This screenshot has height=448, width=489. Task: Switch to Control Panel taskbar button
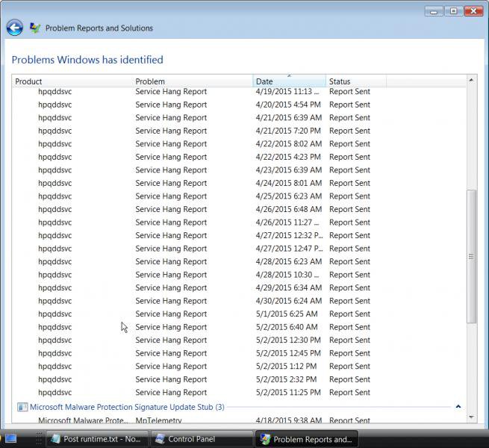coord(202,439)
